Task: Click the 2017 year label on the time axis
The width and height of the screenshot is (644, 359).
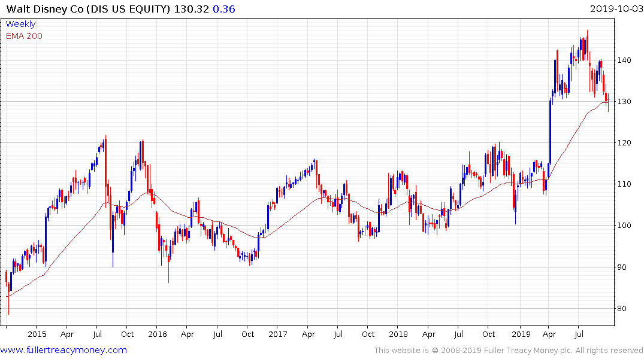Action: pos(277,334)
